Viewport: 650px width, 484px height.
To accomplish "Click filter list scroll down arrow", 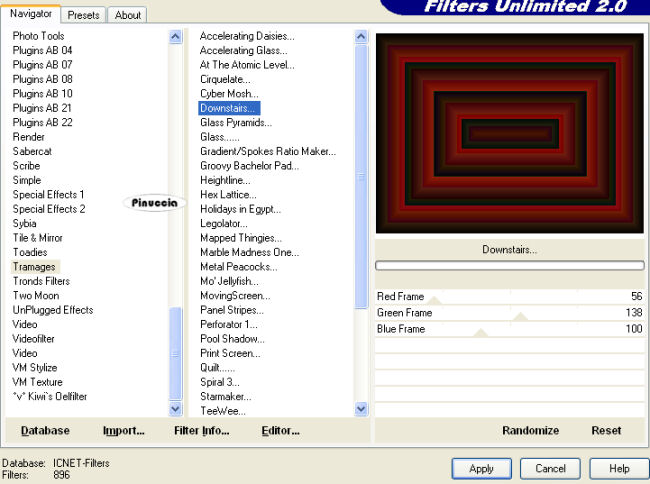I will [x=361, y=409].
